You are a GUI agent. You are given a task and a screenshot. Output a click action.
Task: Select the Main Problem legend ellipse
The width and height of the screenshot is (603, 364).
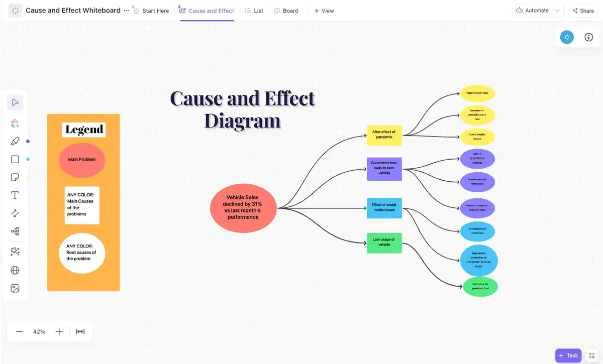point(82,159)
